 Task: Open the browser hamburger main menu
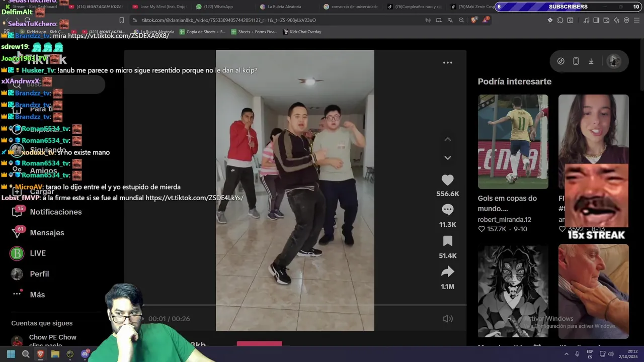[x=636, y=20]
